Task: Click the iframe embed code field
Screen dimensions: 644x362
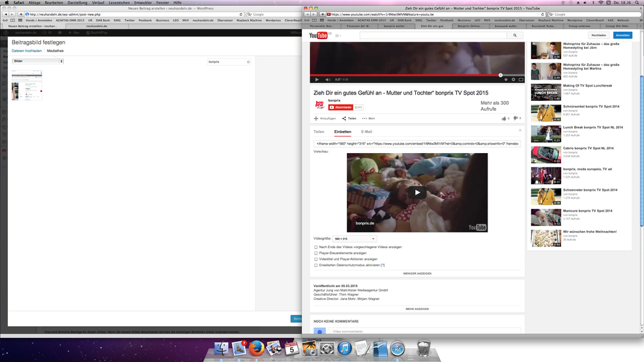Action: (417, 144)
